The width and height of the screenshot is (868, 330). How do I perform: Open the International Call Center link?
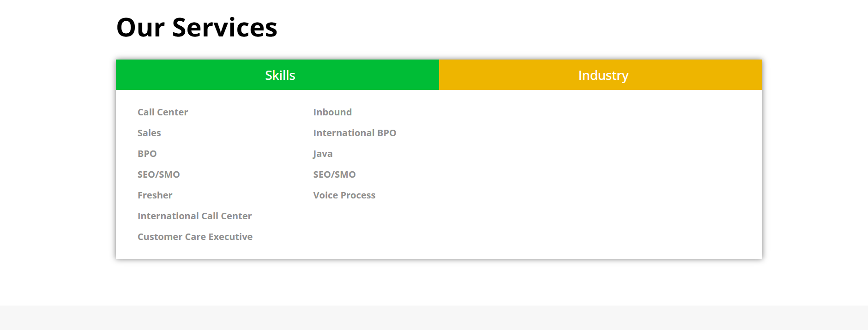pos(194,216)
